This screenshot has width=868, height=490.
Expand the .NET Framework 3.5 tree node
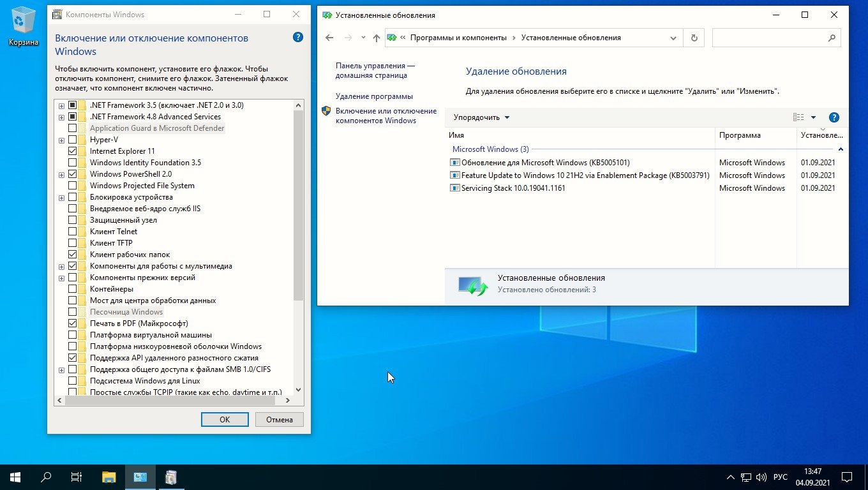61,105
